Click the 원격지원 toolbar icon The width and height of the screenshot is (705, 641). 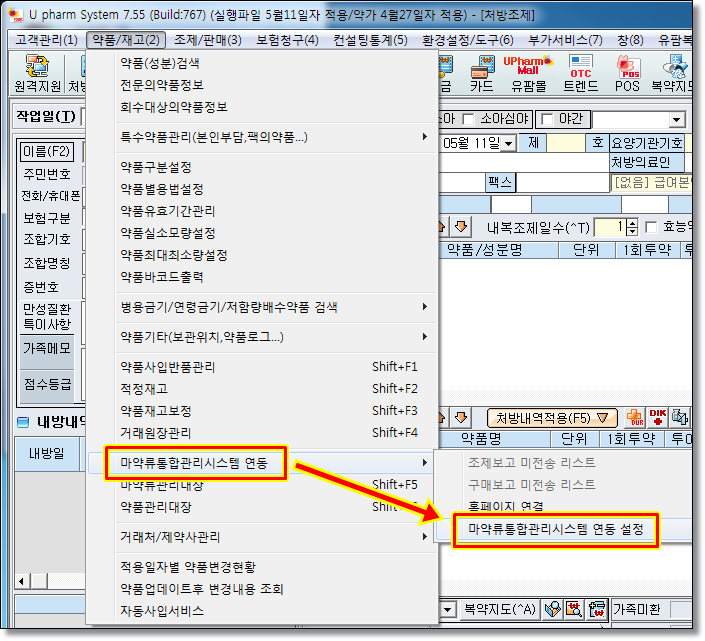(39, 76)
